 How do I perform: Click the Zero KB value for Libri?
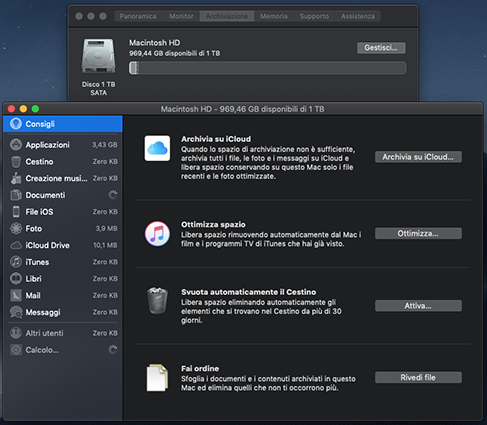pos(105,279)
